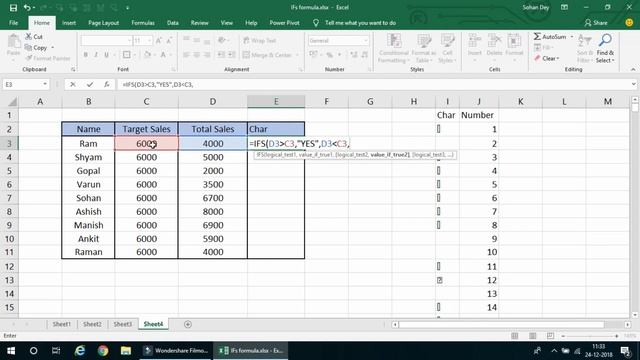Click the Select All triangle corner
This screenshot has height=360, width=640.
pyautogui.click(x=12, y=102)
